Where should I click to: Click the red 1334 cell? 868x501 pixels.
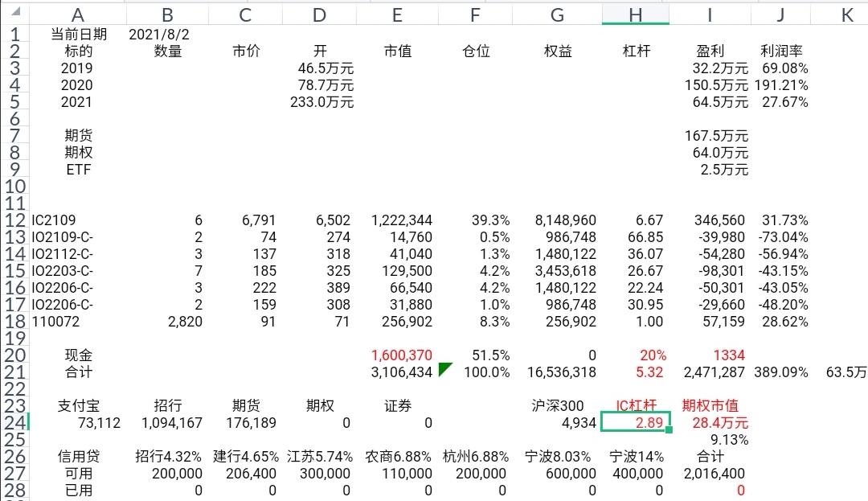tap(729, 355)
